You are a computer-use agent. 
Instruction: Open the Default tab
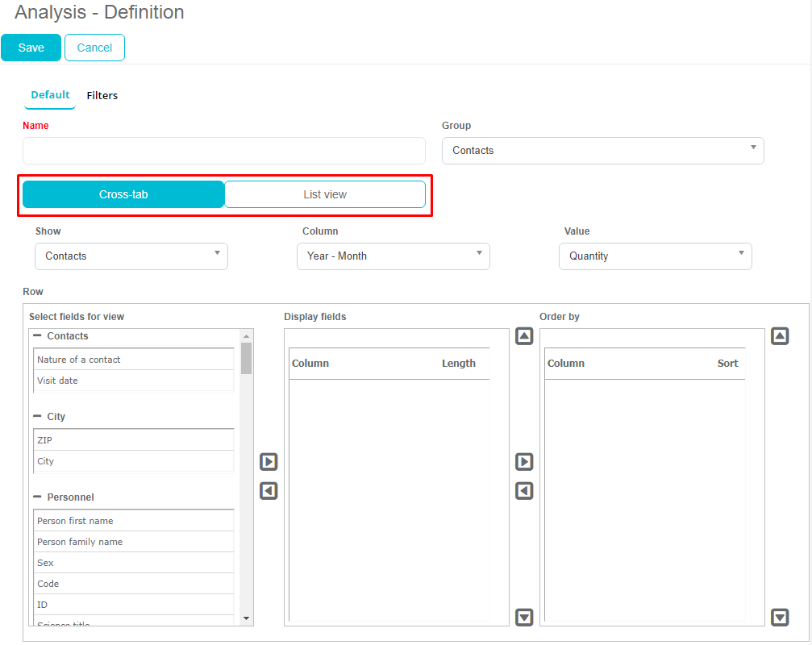click(50, 95)
